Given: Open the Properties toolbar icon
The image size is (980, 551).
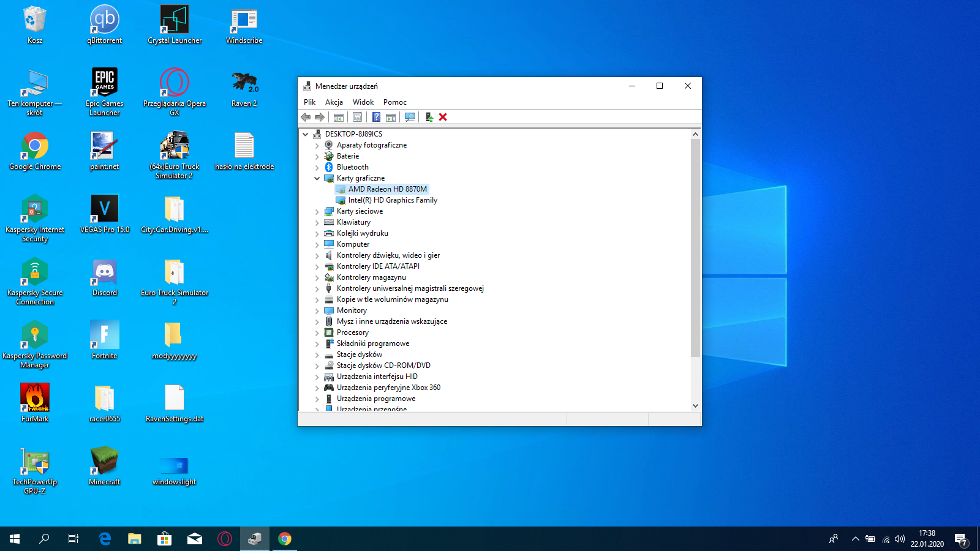Looking at the screenshot, I should coord(358,117).
